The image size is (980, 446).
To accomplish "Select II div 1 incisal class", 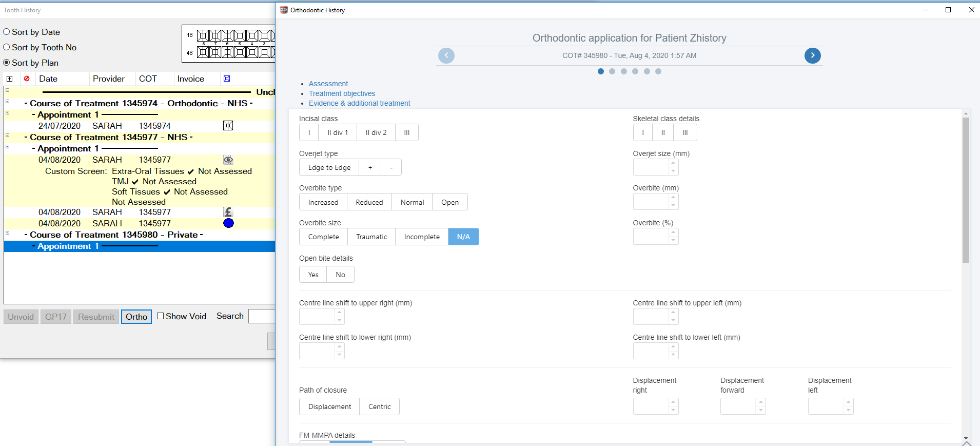I will [x=337, y=132].
